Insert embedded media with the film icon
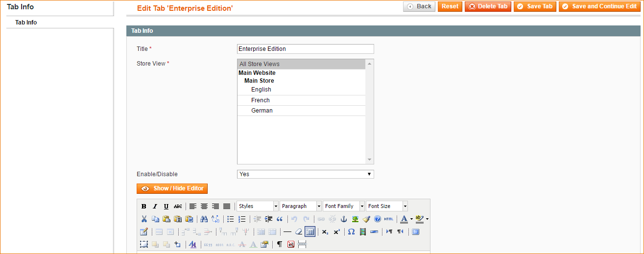 363,232
